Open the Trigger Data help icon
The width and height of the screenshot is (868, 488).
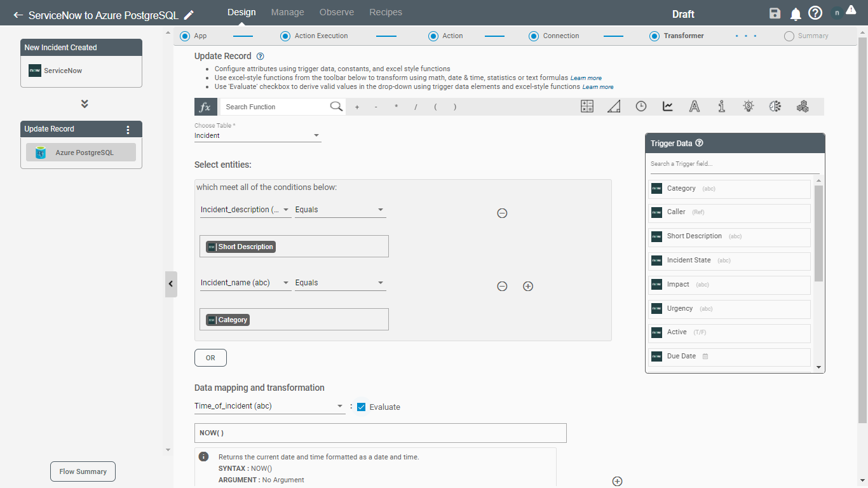(x=700, y=143)
